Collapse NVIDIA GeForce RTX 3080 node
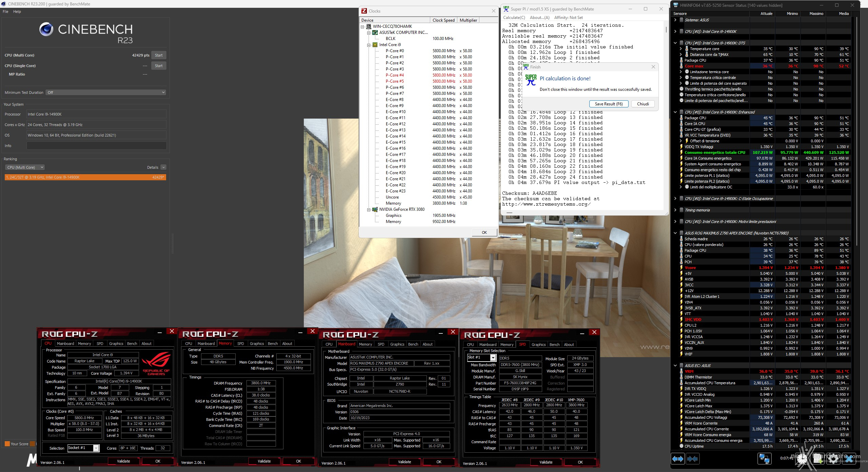868x472 pixels. click(369, 209)
